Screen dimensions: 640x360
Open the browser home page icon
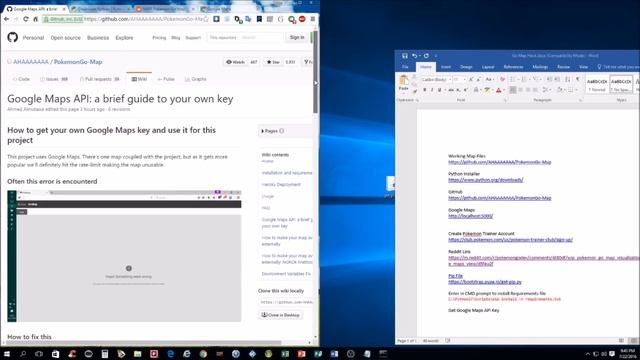[36, 19]
